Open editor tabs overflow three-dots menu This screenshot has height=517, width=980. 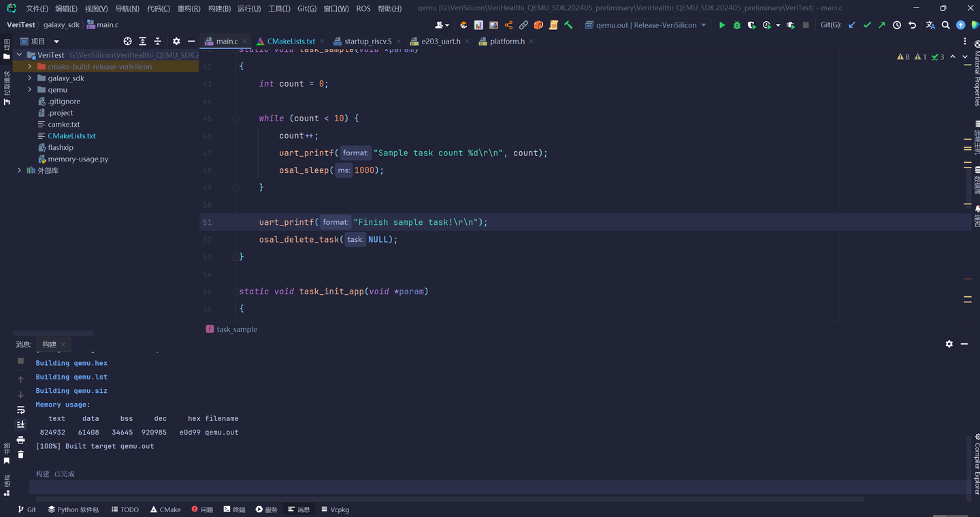coord(965,42)
